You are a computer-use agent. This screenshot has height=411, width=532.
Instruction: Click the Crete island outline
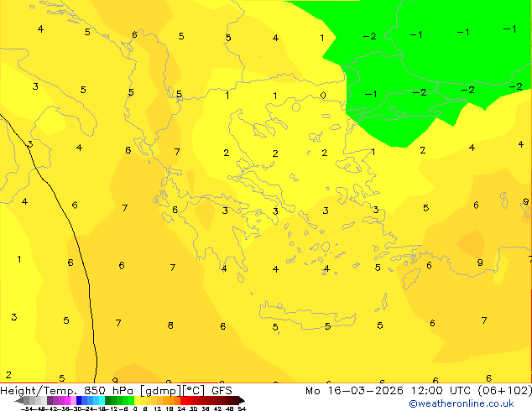point(307,314)
